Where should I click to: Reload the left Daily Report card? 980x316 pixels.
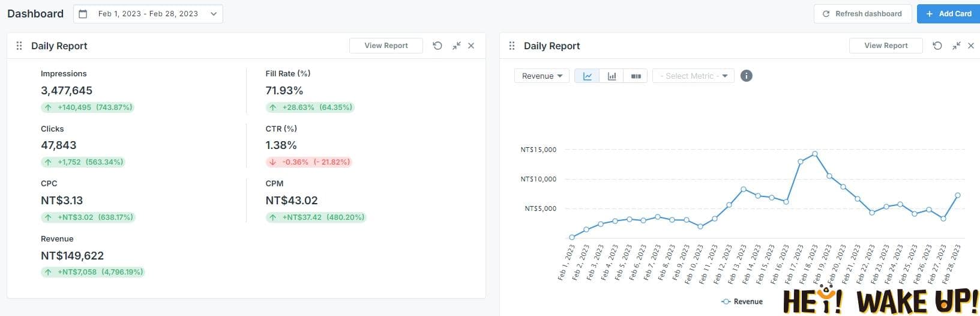click(x=437, y=46)
